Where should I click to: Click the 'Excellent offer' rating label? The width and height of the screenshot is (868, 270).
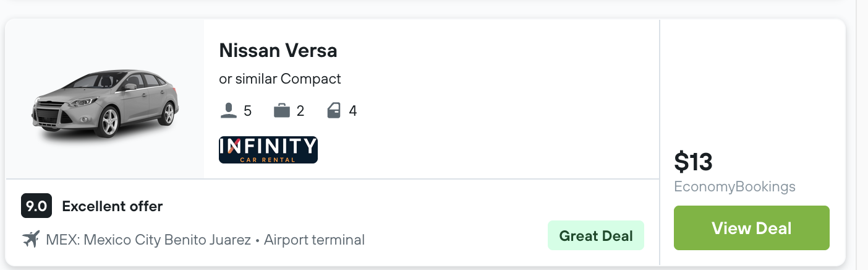tap(113, 207)
